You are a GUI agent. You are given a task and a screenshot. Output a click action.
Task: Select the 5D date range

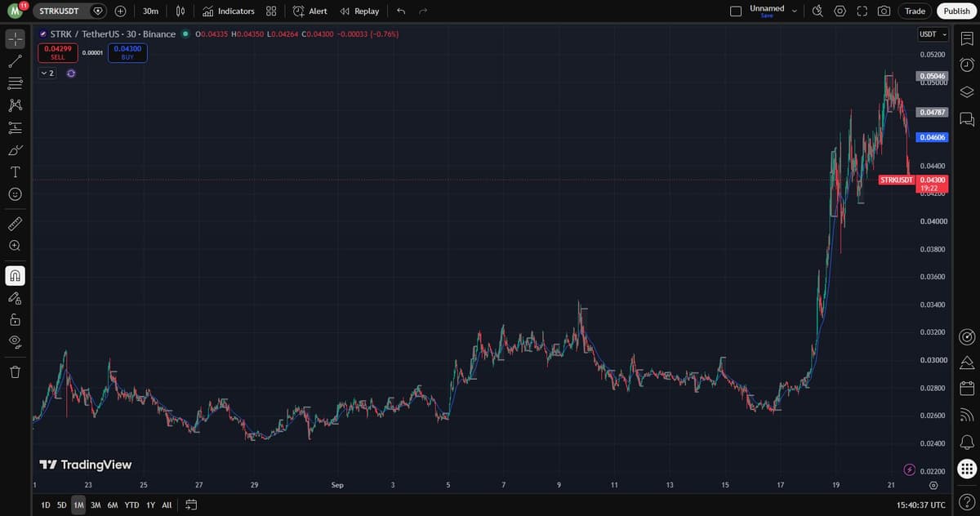[x=62, y=505]
